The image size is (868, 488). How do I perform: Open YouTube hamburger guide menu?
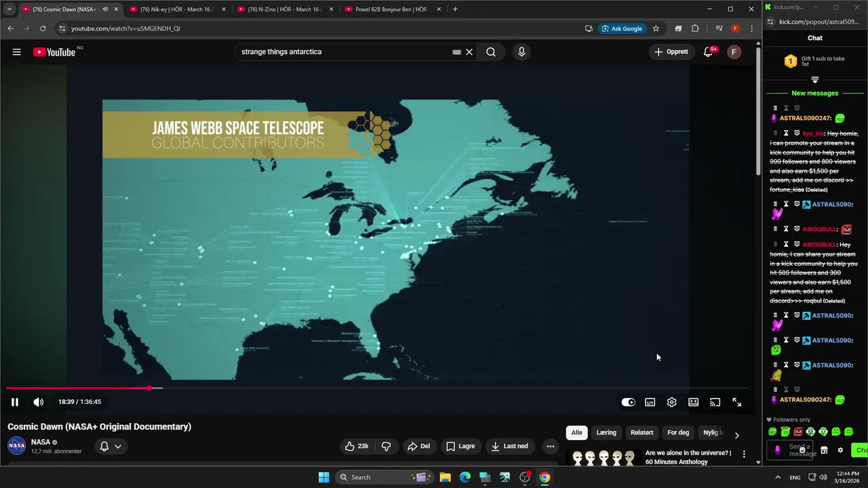pyautogui.click(x=16, y=52)
